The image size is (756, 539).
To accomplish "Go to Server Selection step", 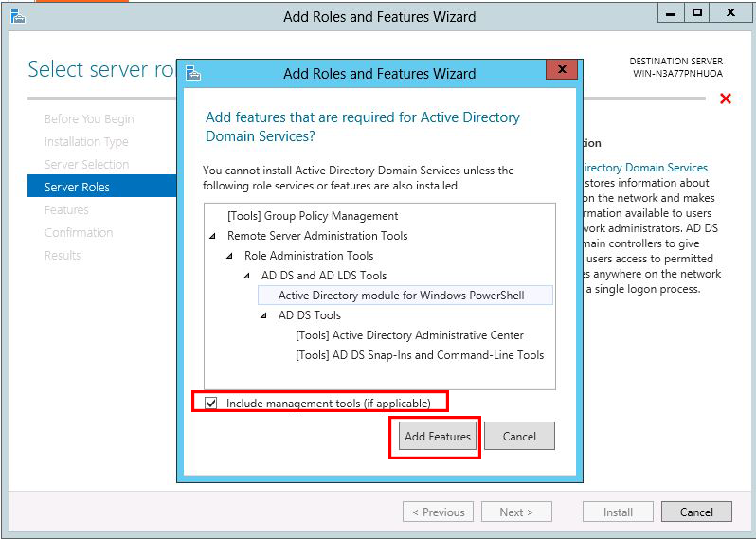I will 87,164.
